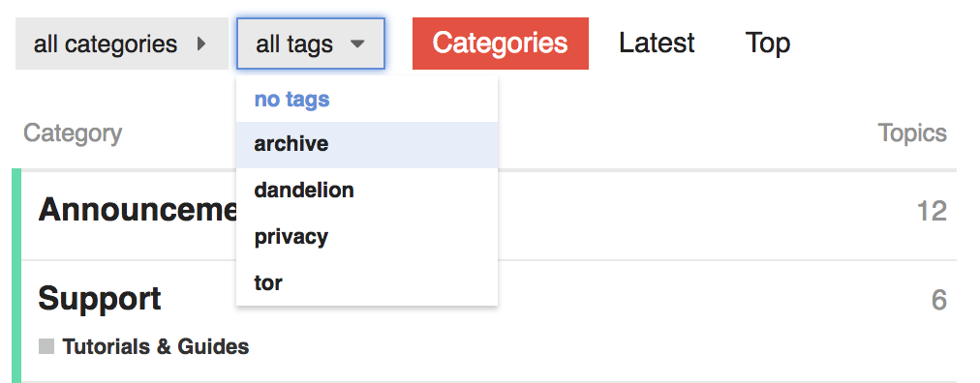The width and height of the screenshot is (980, 383).
Task: Click the all tags caret icon
Action: [357, 44]
